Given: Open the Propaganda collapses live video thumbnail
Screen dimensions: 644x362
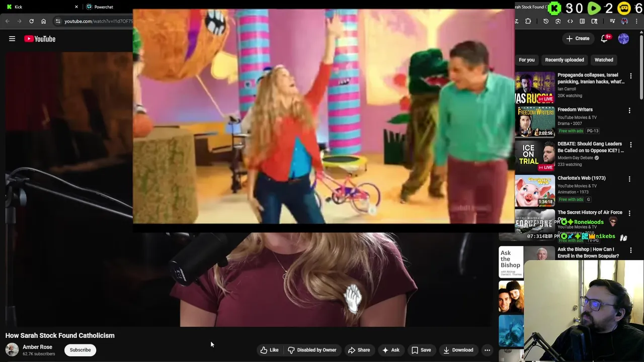Looking at the screenshot, I should (535, 87).
